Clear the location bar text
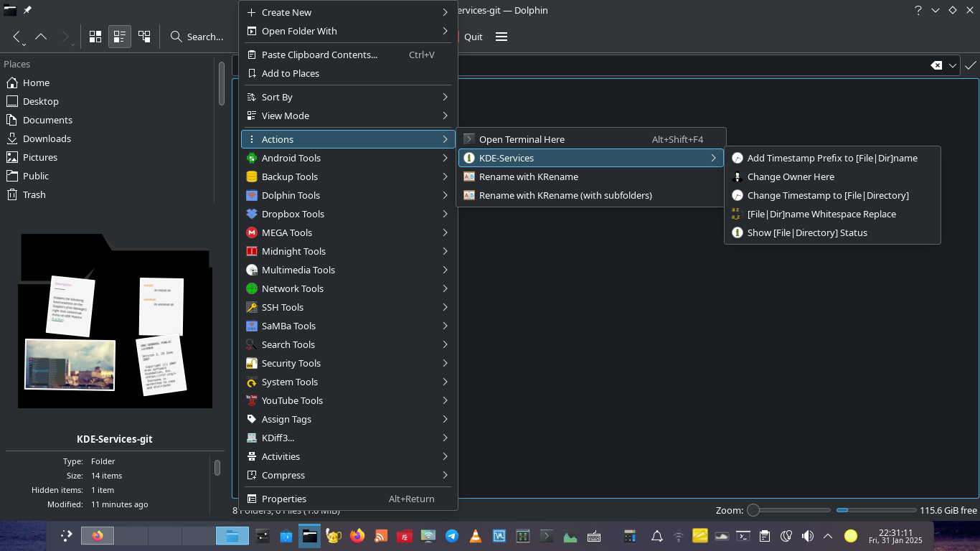This screenshot has height=551, width=980. [936, 65]
